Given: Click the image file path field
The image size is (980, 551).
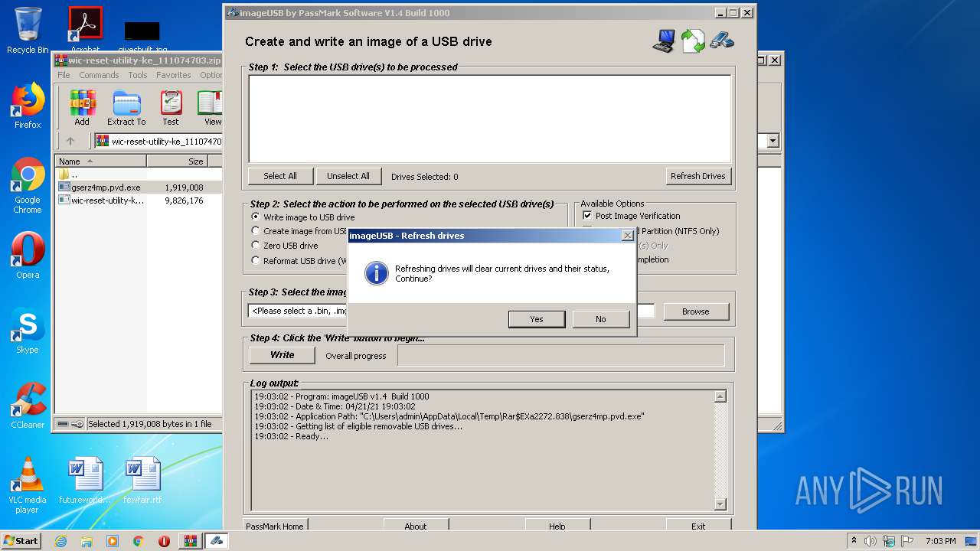Looking at the screenshot, I should [452, 311].
